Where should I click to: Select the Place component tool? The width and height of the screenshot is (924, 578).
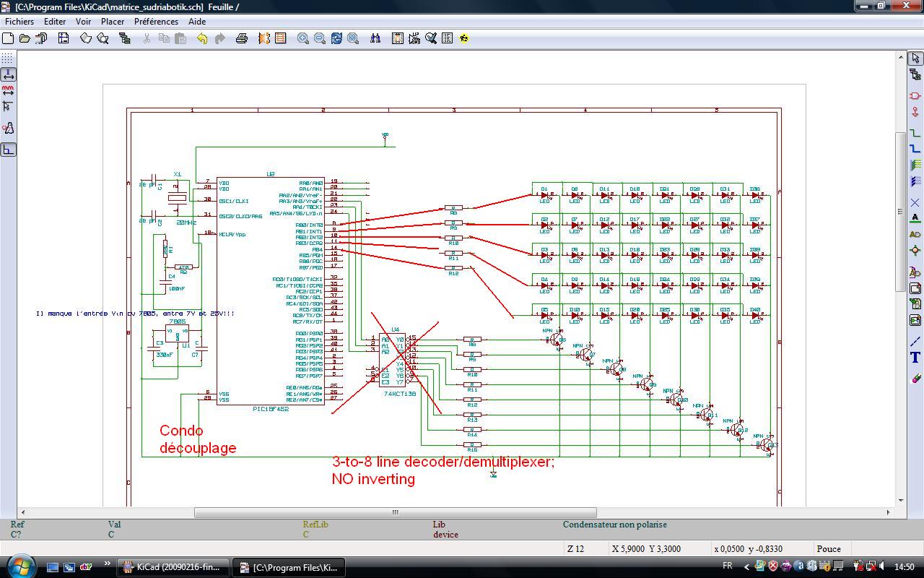(x=915, y=95)
